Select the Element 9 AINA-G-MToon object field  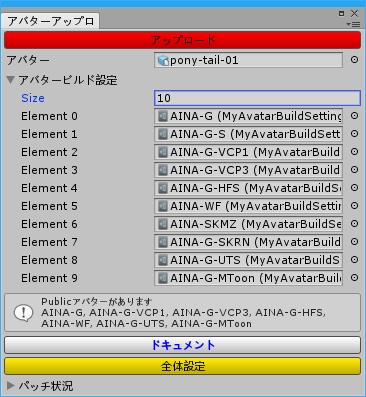pyautogui.click(x=248, y=278)
